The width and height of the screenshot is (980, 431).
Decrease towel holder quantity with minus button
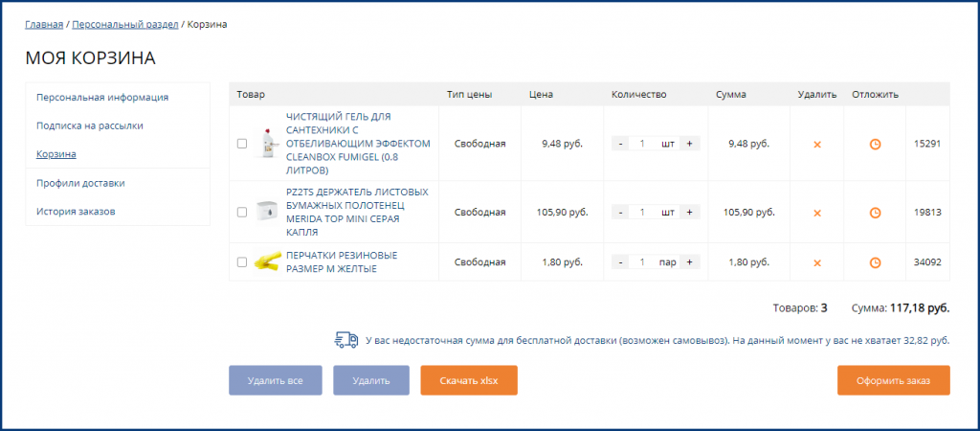621,212
